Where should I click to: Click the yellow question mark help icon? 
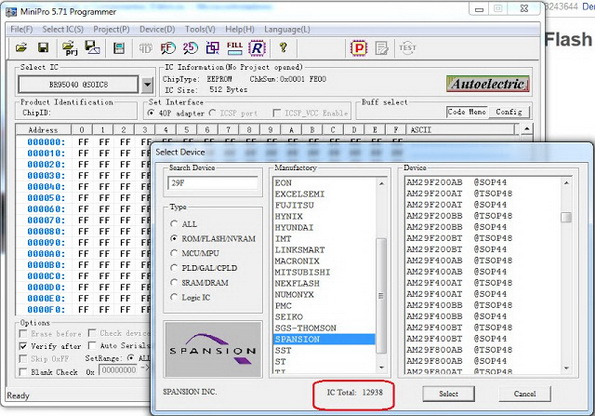[283, 48]
